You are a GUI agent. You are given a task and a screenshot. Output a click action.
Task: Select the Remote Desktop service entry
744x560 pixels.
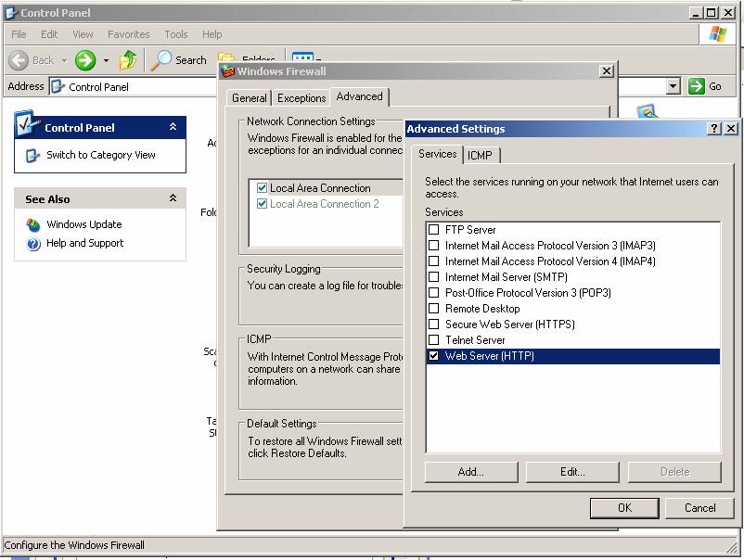482,309
